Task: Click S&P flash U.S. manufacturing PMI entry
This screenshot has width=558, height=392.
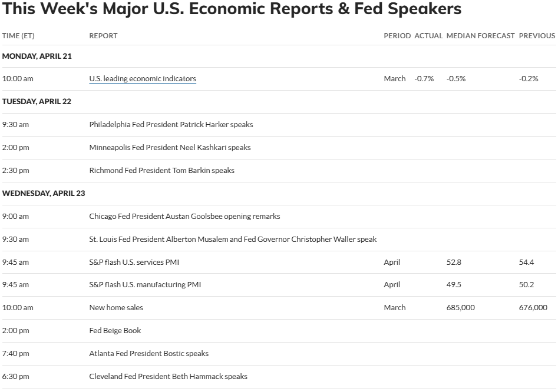Action: click(x=145, y=285)
